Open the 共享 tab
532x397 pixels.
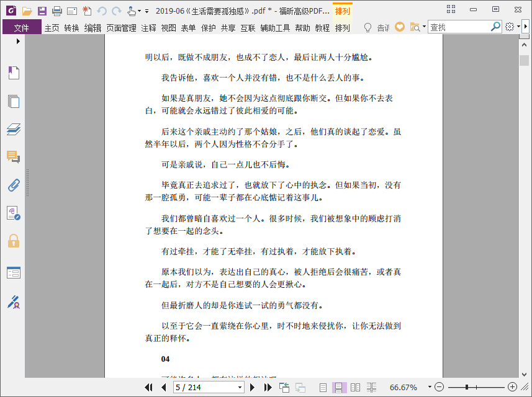click(x=228, y=28)
